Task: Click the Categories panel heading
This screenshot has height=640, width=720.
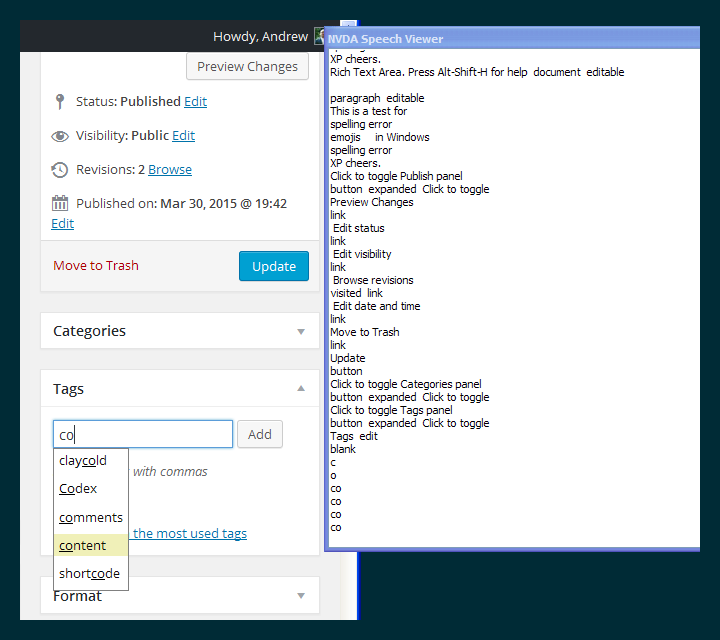Action: 90,331
